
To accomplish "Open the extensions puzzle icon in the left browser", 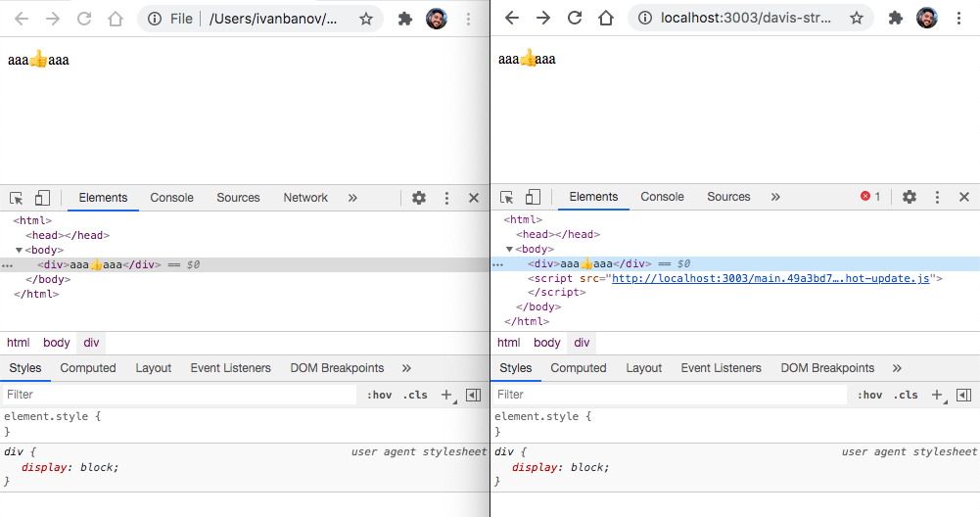I will click(x=405, y=19).
